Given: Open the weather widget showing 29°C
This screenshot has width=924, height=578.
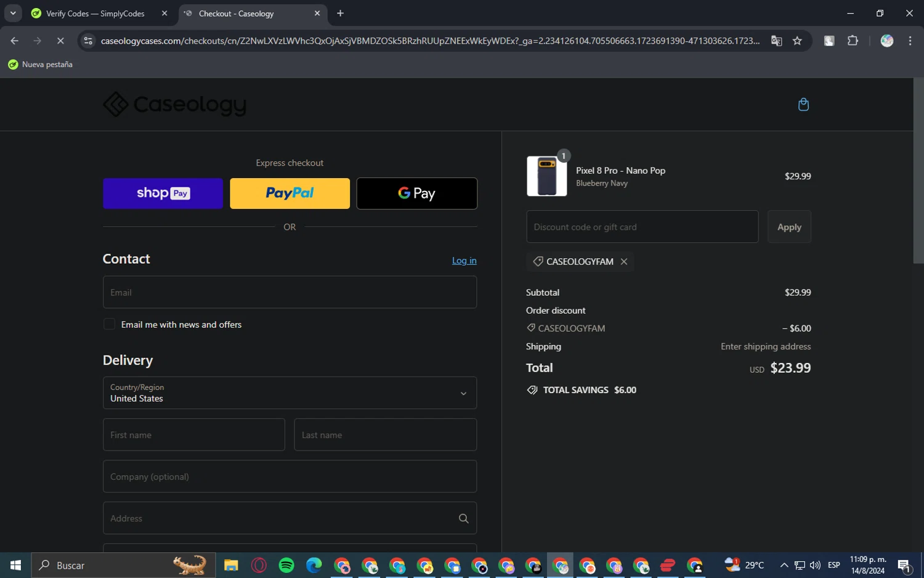Looking at the screenshot, I should pyautogui.click(x=744, y=565).
